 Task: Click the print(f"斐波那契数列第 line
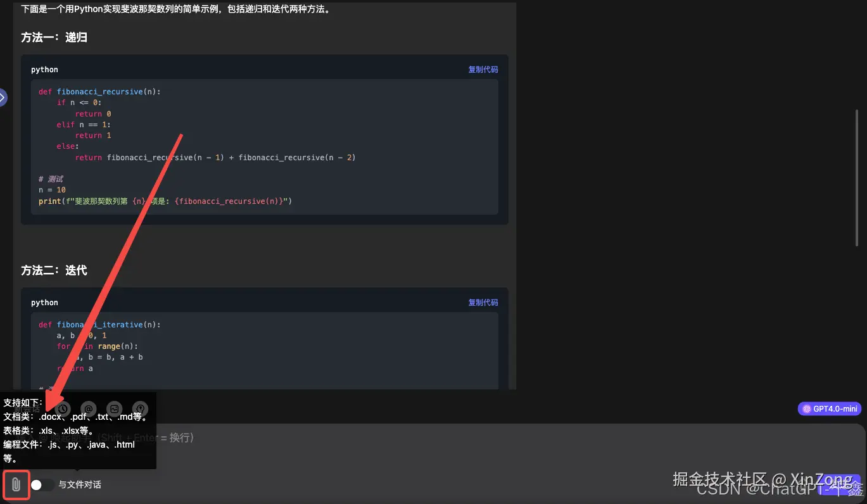[165, 201]
